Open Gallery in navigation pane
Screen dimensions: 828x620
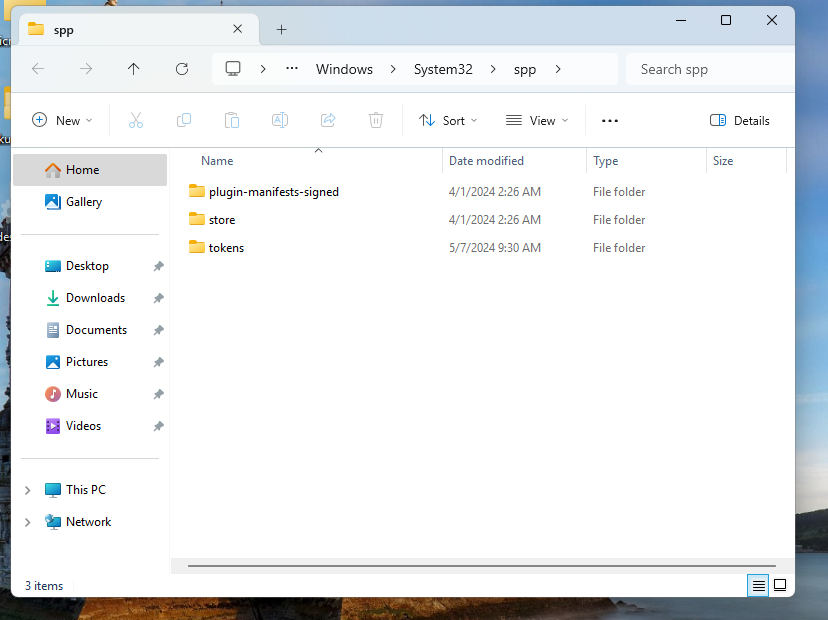90,202
